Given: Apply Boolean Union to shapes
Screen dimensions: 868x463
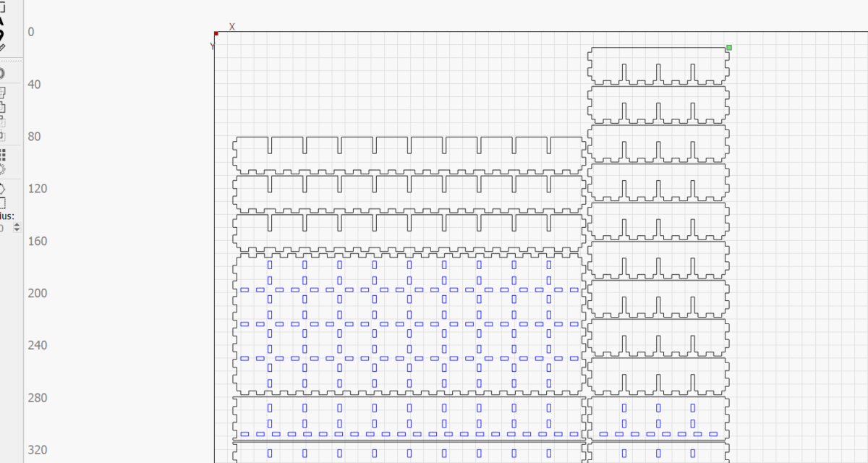Looking at the screenshot, I should tap(1, 107).
